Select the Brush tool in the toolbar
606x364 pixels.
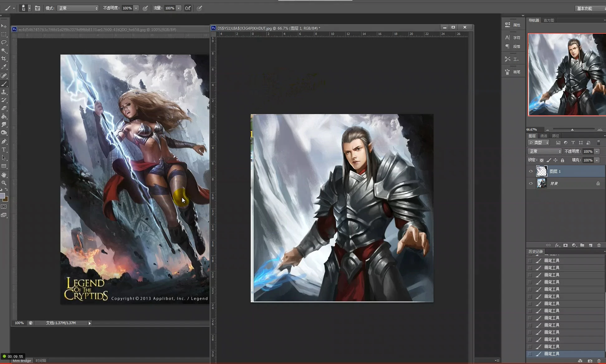pos(4,84)
